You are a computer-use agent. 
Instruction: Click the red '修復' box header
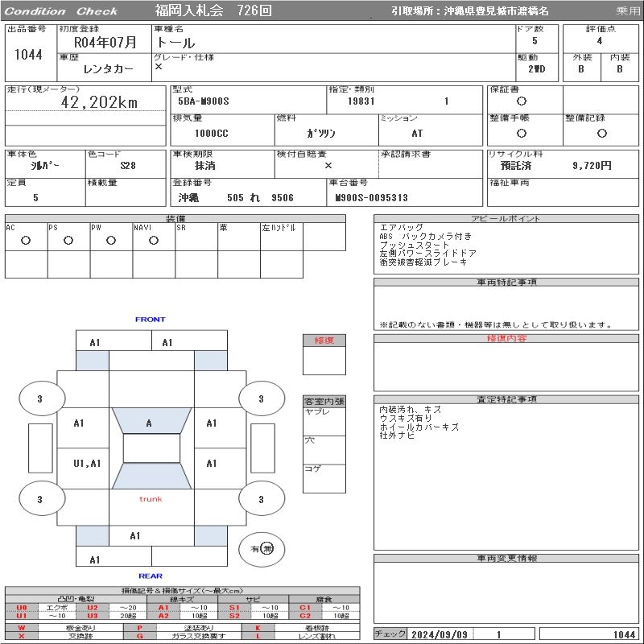point(324,341)
